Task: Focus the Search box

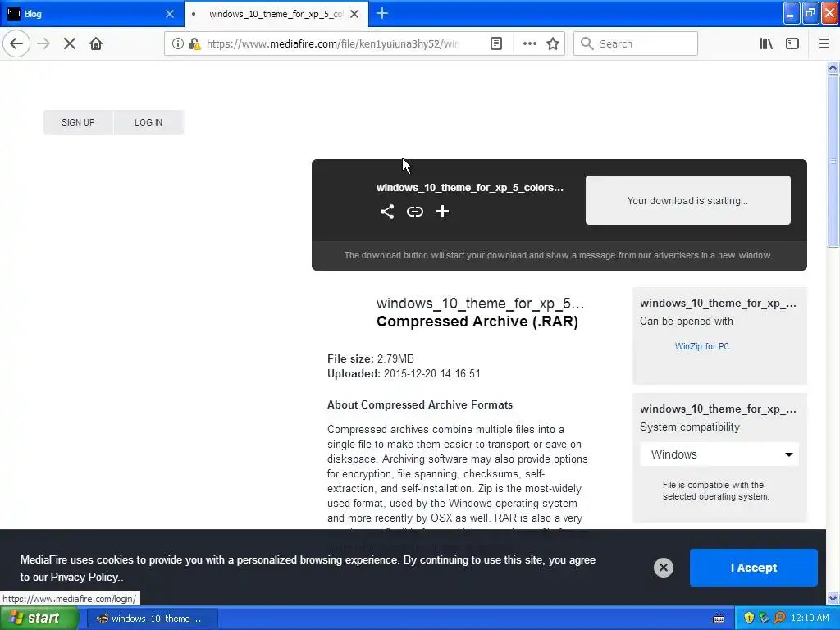Action: point(636,44)
